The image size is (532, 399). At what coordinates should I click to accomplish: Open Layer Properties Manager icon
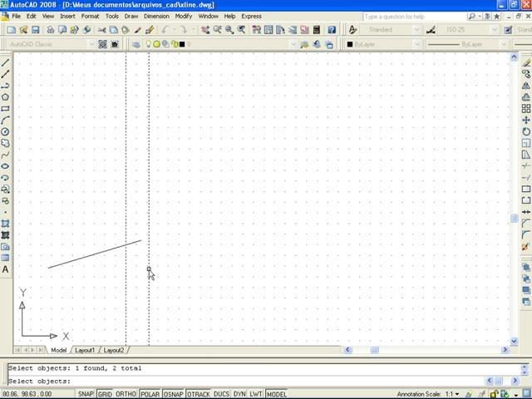pos(135,44)
